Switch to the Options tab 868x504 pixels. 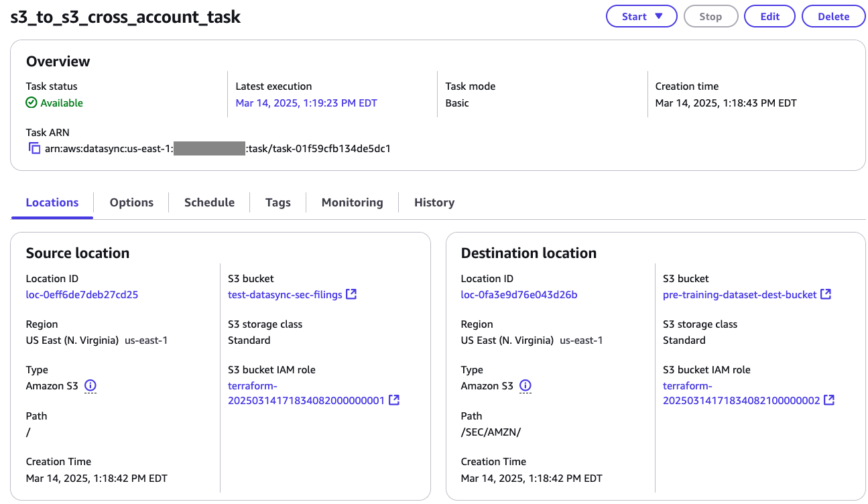click(x=131, y=202)
